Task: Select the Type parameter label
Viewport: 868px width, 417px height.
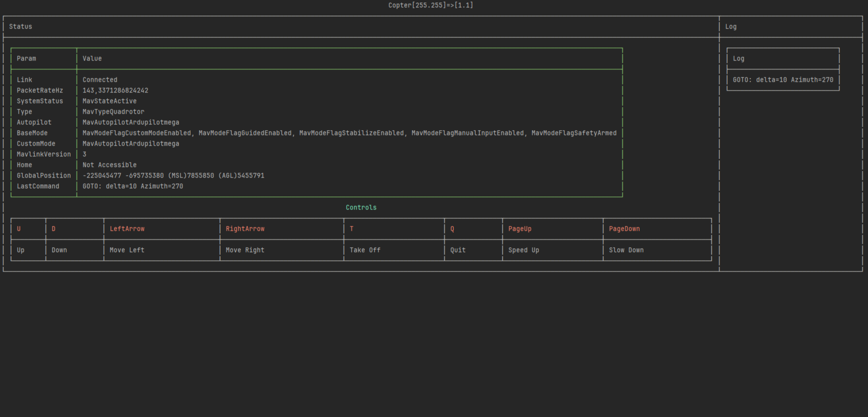Action: coord(25,112)
